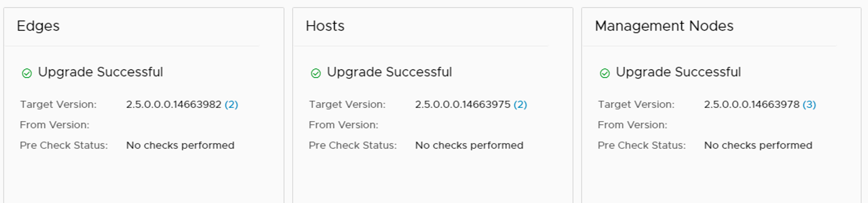Viewport: 868px width, 203px height.
Task: Click Upgrade Successful text in Edges card
Action: click(100, 72)
